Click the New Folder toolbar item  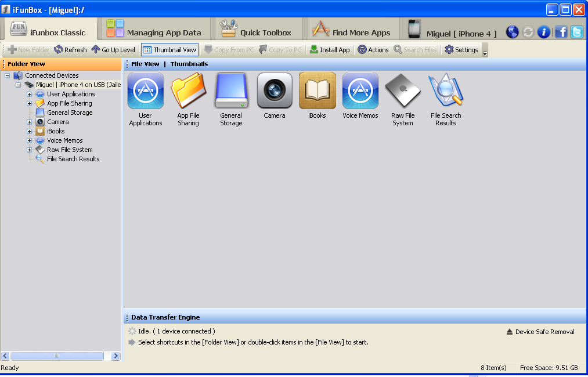(x=28, y=49)
